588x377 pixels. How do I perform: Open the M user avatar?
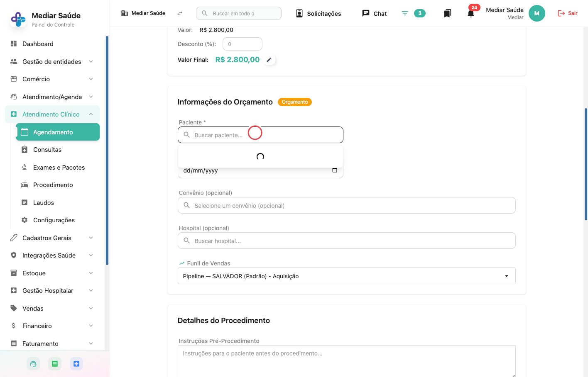(537, 13)
